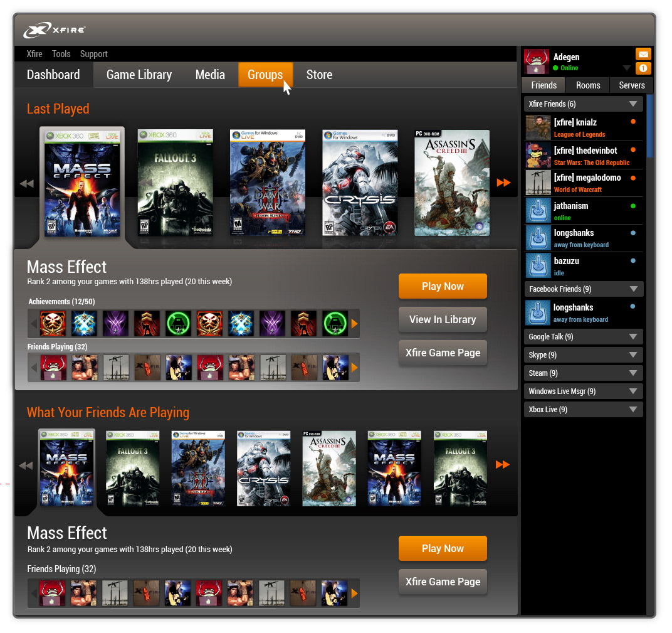
Task: Click jathanism's friend avatar
Action: click(537, 210)
